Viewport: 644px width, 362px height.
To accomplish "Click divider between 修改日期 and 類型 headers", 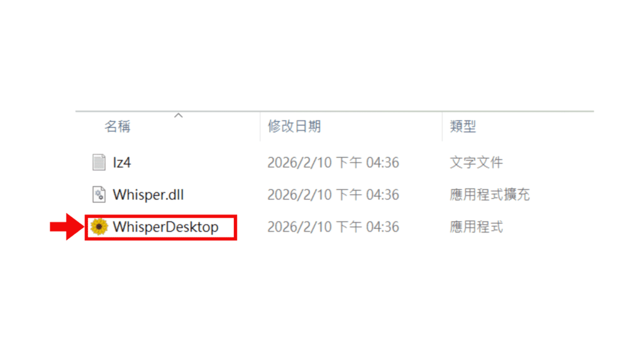I will pos(442,126).
